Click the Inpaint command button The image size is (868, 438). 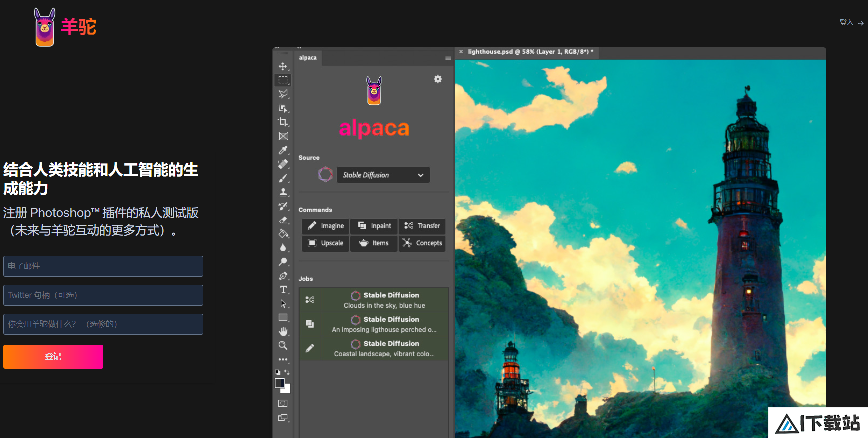pyautogui.click(x=374, y=226)
